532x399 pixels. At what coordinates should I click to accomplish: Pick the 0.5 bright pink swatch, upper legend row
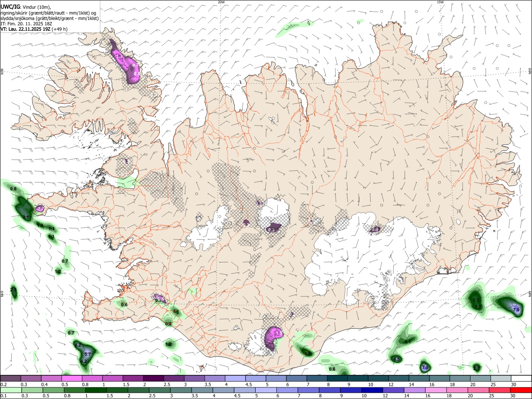click(71, 378)
